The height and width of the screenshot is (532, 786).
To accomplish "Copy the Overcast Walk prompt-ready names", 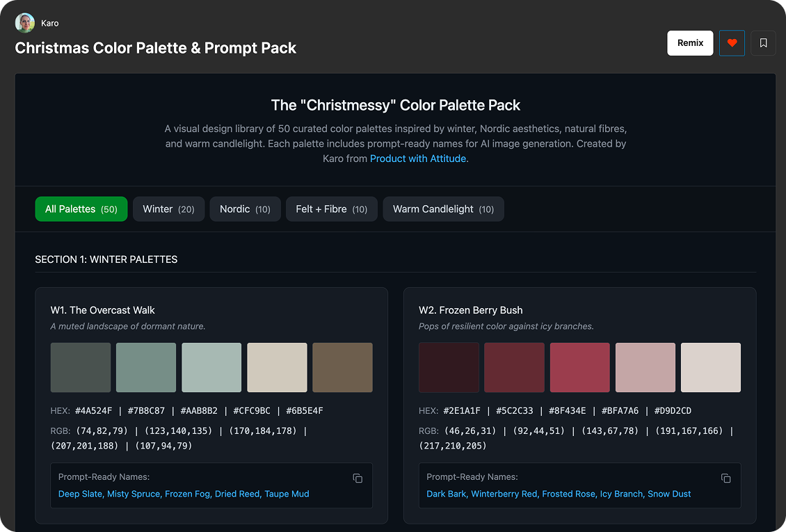I will pyautogui.click(x=358, y=478).
